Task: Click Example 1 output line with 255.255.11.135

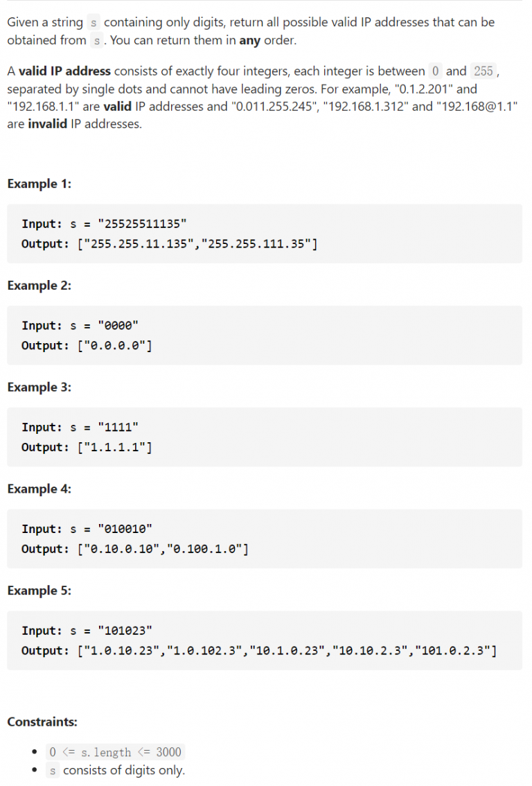Action: point(170,243)
